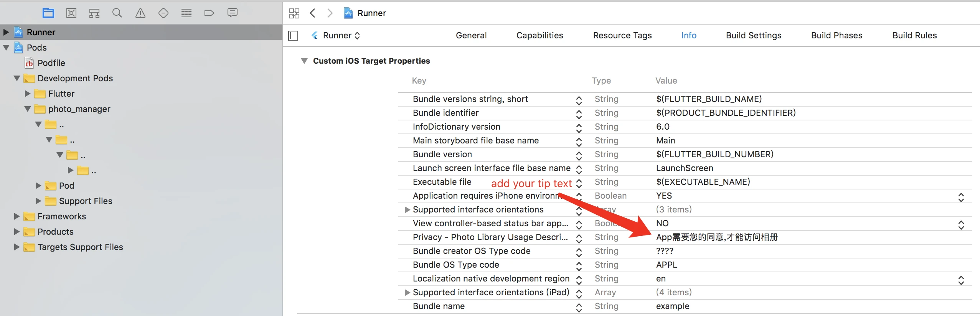This screenshot has height=316, width=980.
Task: Open the Breakpoint navigator icon
Action: tap(210, 13)
